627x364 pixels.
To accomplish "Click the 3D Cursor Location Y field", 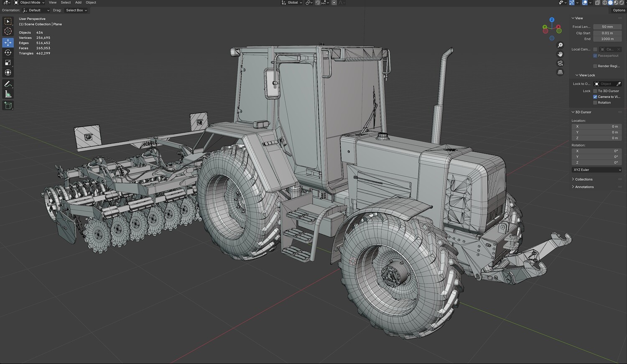I will tap(596, 132).
